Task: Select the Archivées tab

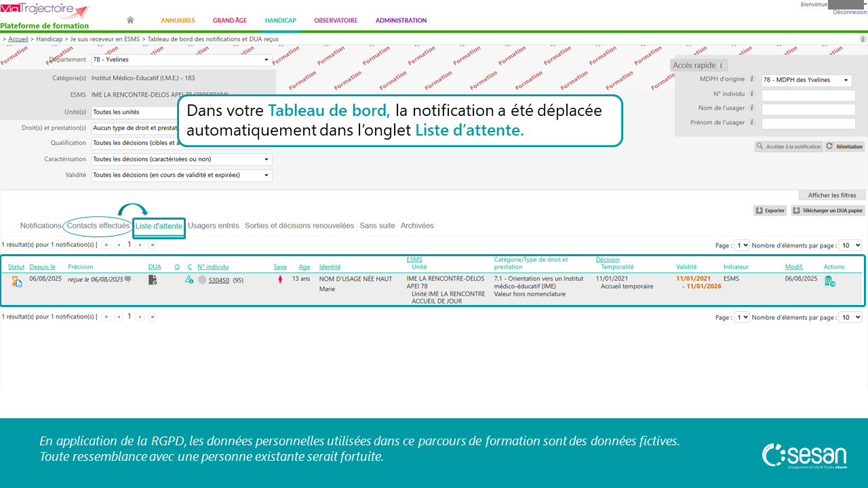Action: (416, 226)
